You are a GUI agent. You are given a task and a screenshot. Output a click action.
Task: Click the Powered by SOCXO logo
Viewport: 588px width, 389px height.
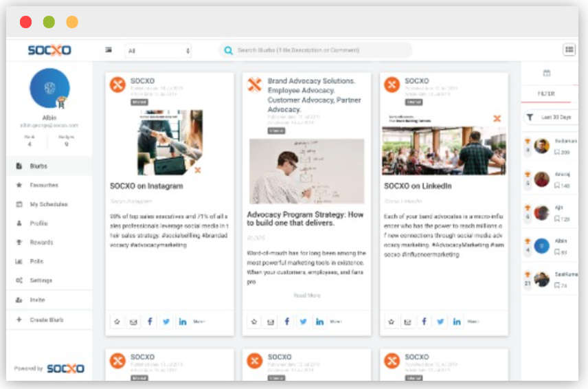click(65, 368)
